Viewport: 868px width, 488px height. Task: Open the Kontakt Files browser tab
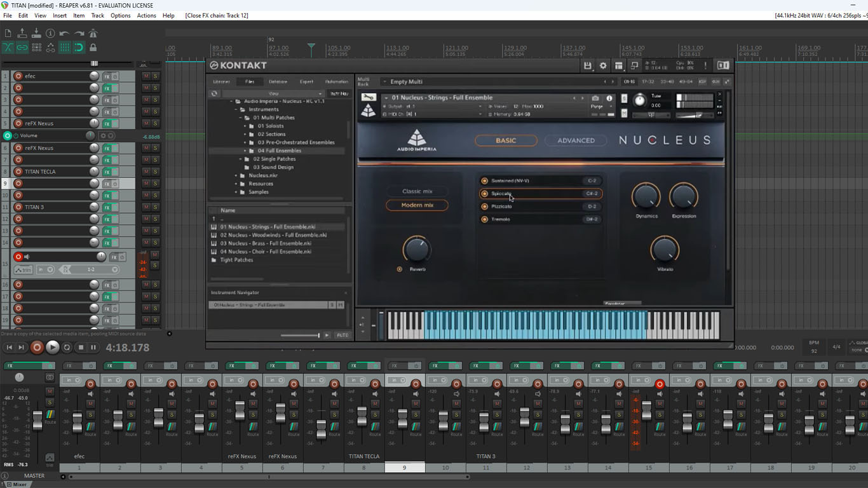tap(250, 81)
